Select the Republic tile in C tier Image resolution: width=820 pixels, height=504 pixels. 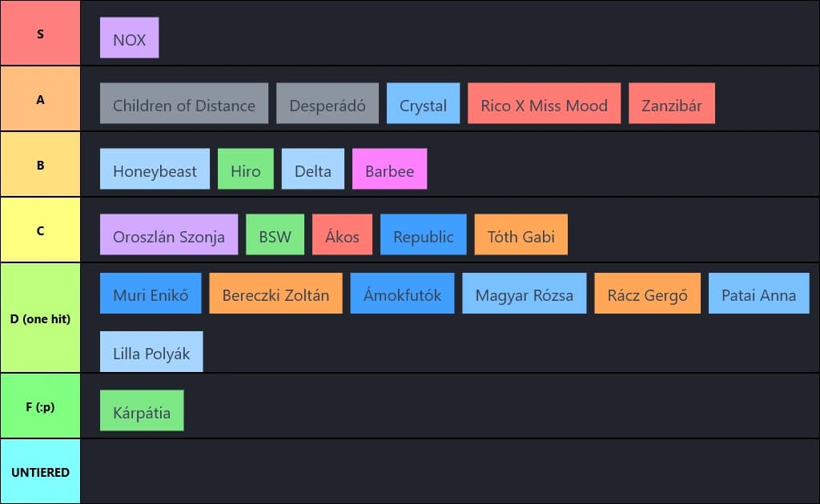coord(424,234)
